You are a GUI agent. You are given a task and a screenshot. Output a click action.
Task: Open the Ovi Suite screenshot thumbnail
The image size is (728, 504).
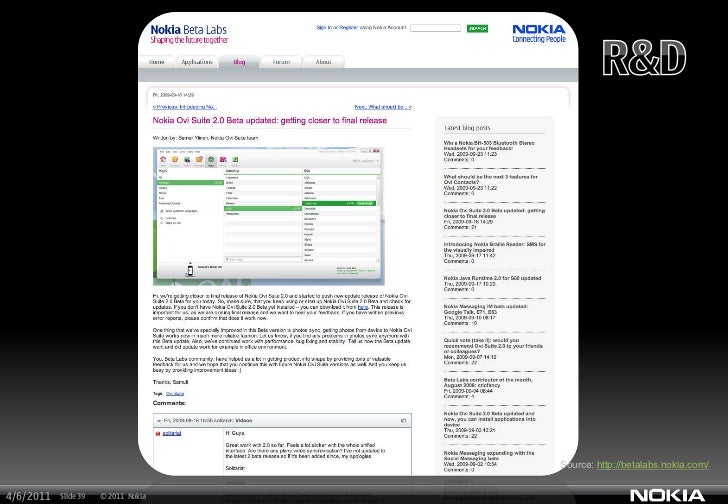click(x=269, y=216)
